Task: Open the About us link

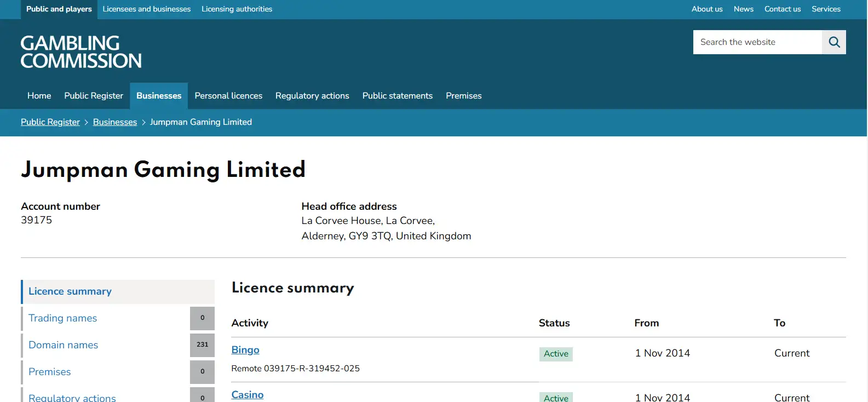Action: pos(707,9)
